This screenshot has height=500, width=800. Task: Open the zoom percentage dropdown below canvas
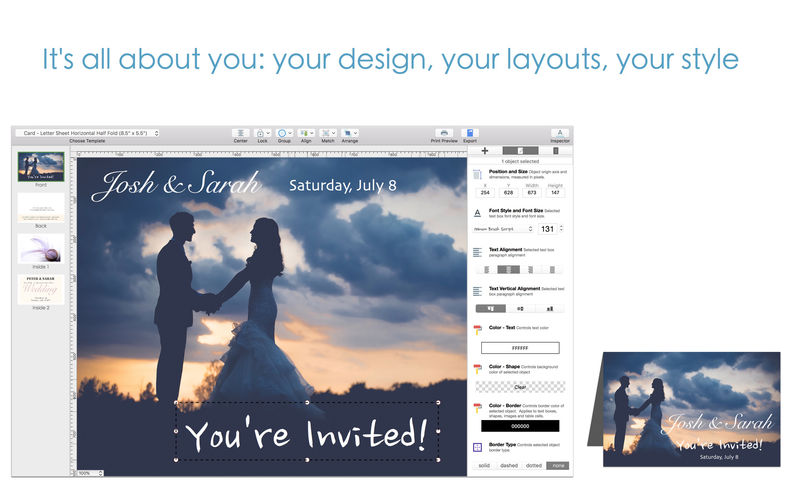(90, 473)
